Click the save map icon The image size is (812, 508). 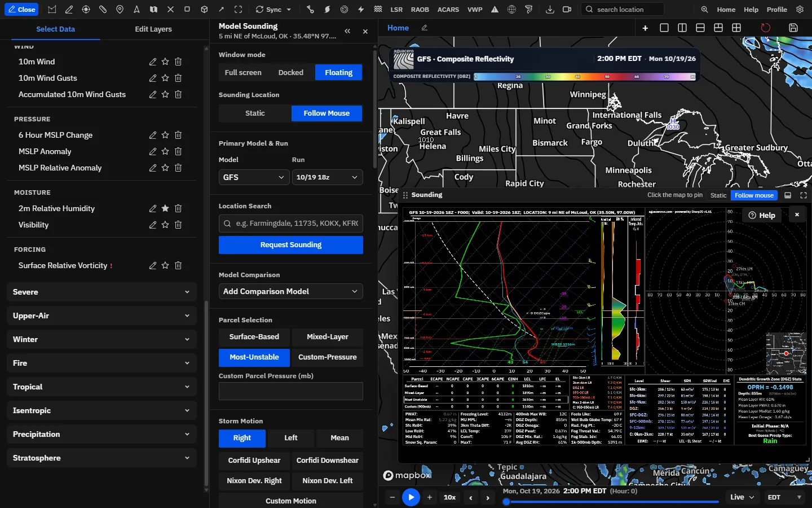tap(793, 28)
